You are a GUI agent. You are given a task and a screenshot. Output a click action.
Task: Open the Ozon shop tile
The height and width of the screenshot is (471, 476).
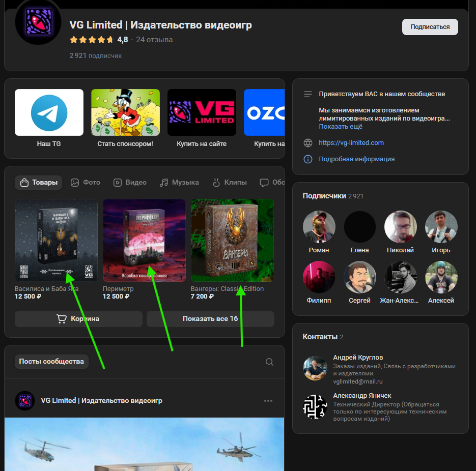coord(264,112)
